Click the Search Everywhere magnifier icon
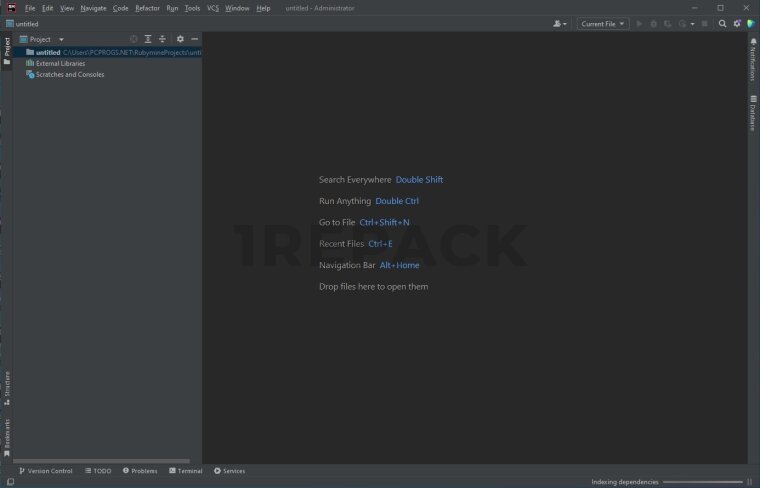Screen dimensions: 760x488 coord(722,23)
